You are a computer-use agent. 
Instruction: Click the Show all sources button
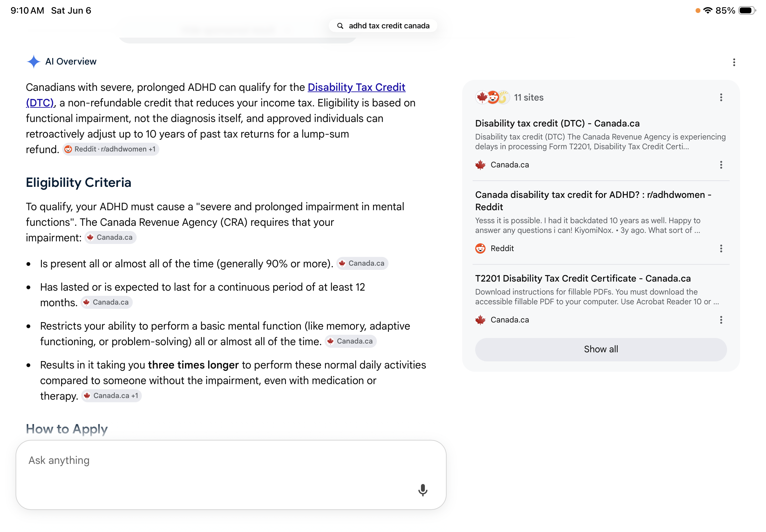[600, 349]
